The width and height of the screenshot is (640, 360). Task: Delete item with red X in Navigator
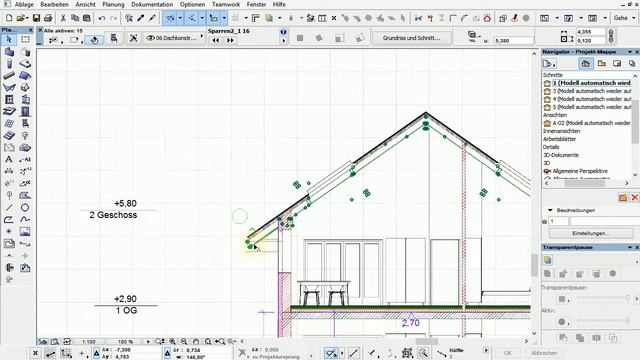coord(634,198)
